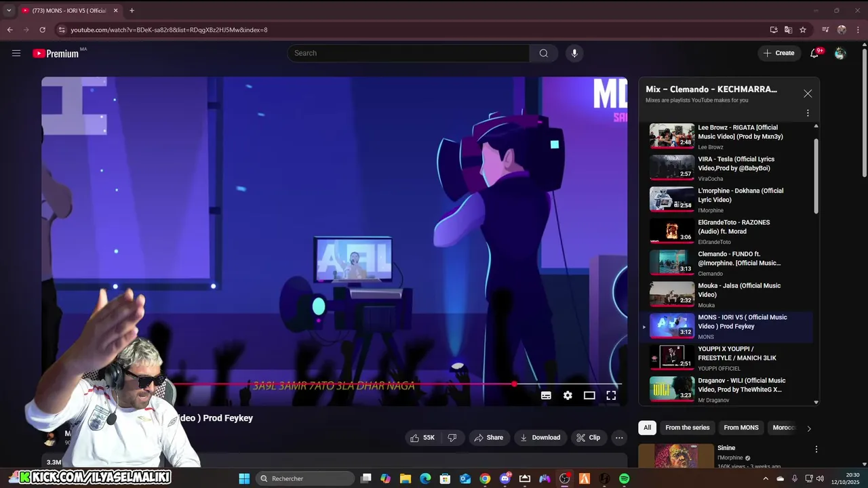Open the translate page icon in address bar
This screenshot has height=488, width=868.
[x=788, y=30]
